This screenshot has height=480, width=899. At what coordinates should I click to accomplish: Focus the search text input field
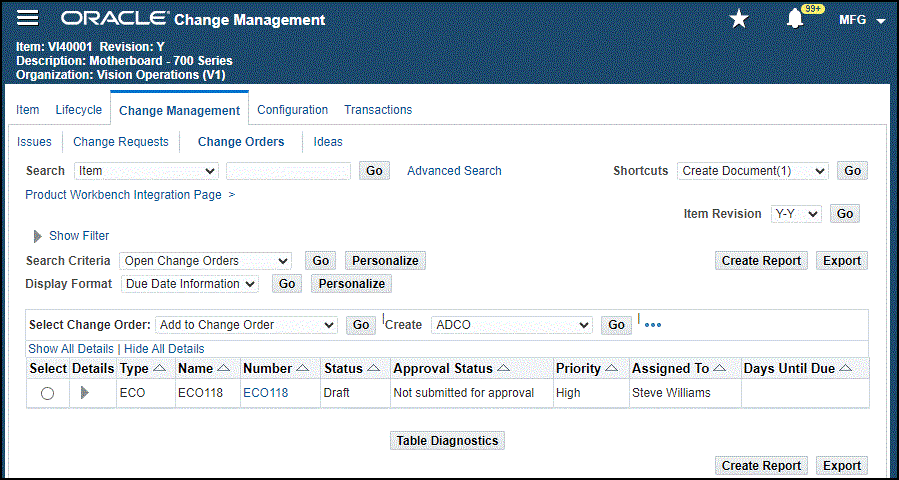tap(288, 171)
